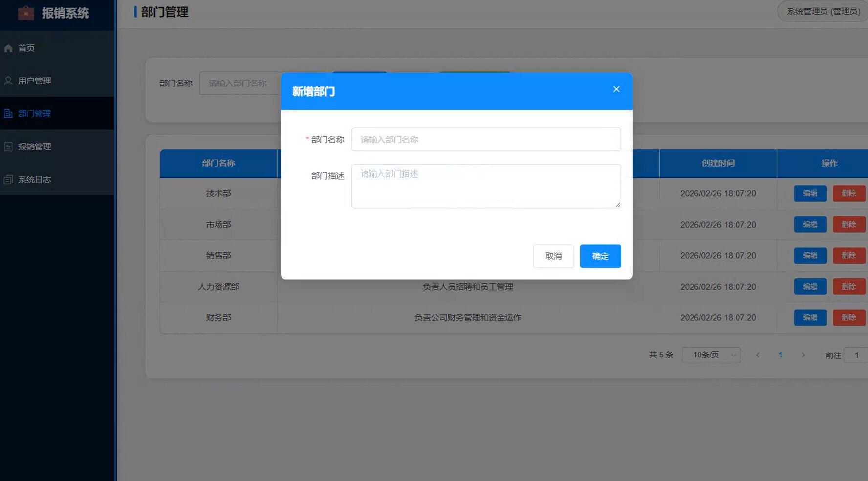The height and width of the screenshot is (481, 868).
Task: Click 删除 for the 技术部 row
Action: 848,193
